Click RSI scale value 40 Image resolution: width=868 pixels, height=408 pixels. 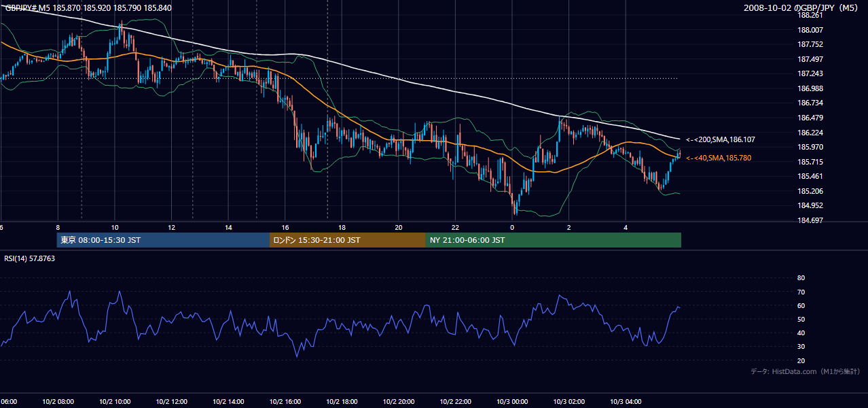tap(801, 333)
